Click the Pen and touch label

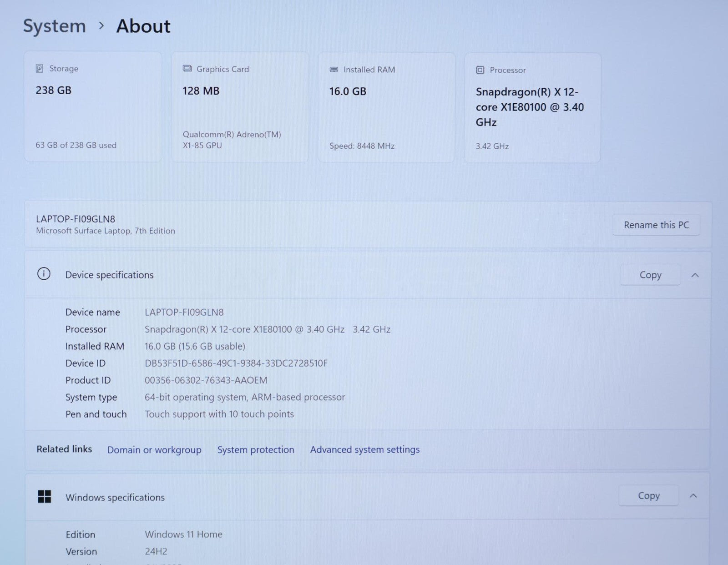point(96,414)
